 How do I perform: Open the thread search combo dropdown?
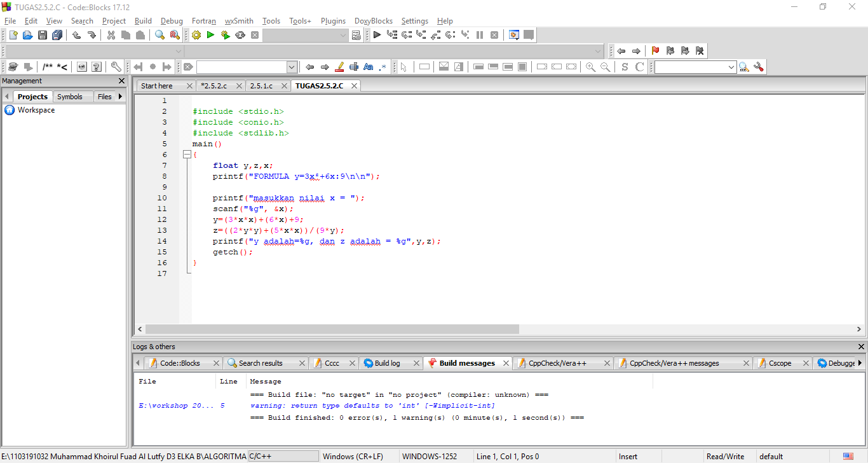pos(731,67)
